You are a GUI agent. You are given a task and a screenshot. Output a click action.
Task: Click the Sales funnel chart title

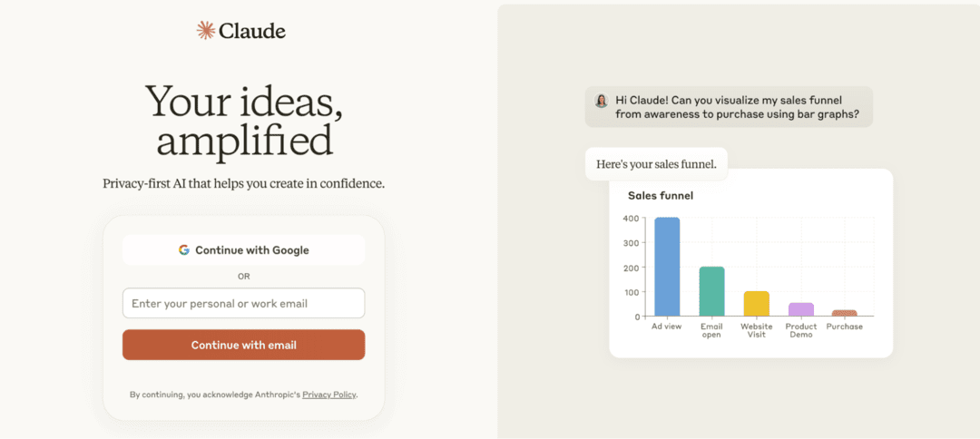pyautogui.click(x=661, y=195)
